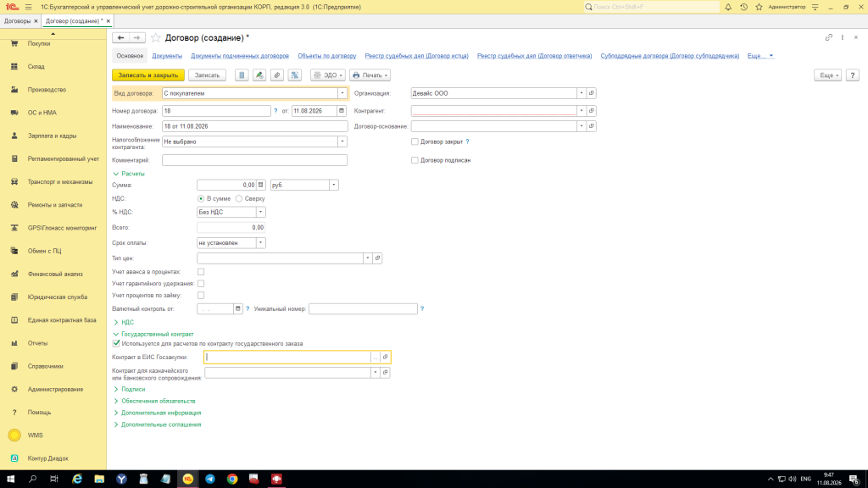Select НДС Сверху radio button
This screenshot has width=868, height=488.
tap(239, 198)
